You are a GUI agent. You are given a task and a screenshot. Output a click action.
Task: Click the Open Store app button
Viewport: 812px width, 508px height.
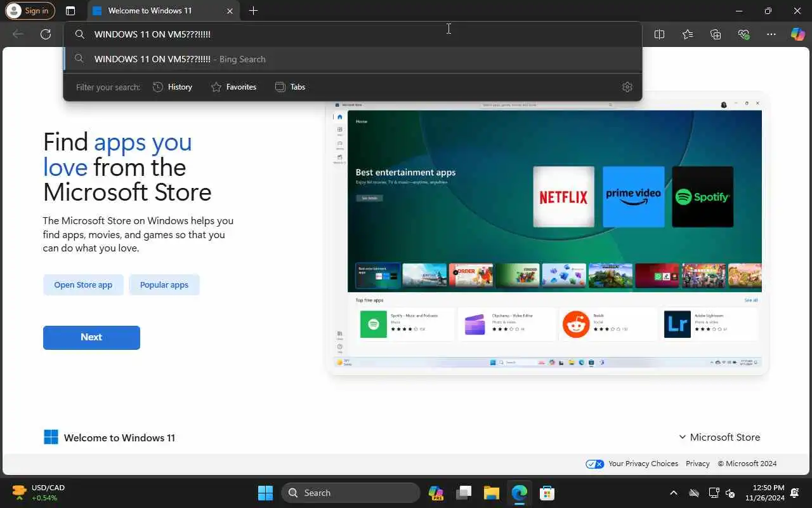[x=83, y=284]
